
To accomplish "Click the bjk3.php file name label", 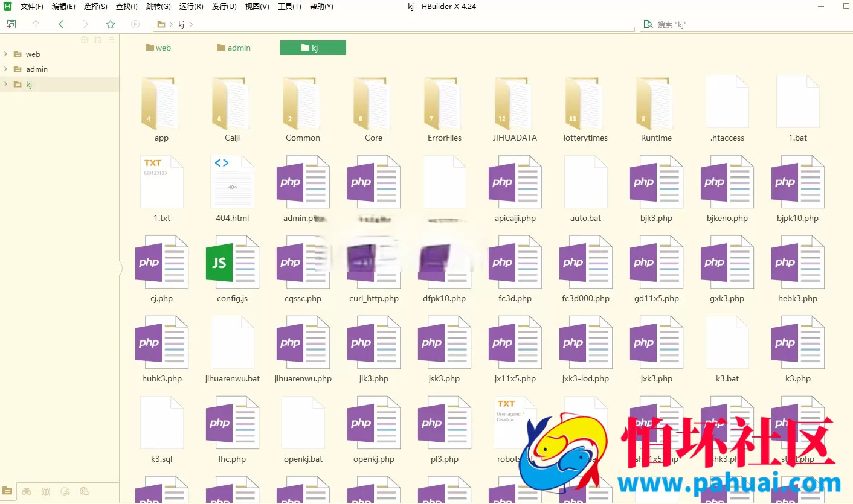I will coord(656,218).
